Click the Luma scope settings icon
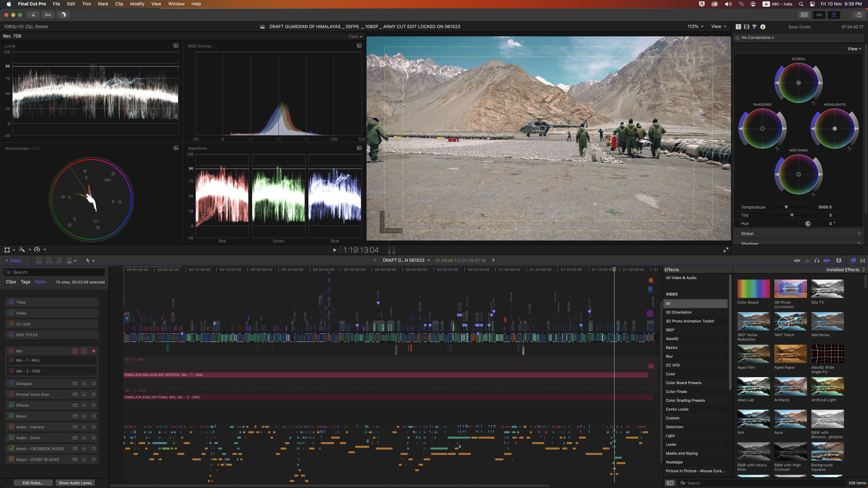 coord(176,45)
